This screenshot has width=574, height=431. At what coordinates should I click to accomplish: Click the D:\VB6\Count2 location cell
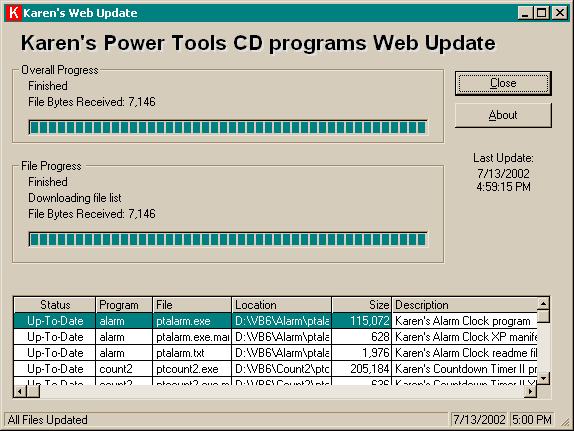coord(282,369)
